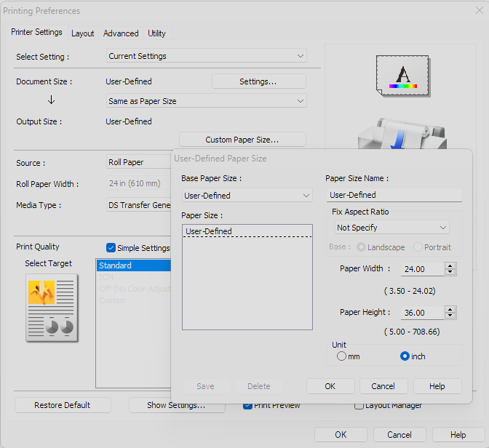Image resolution: width=489 pixels, height=448 pixels.
Task: Click the Custom Paper Size button
Action: click(x=242, y=140)
